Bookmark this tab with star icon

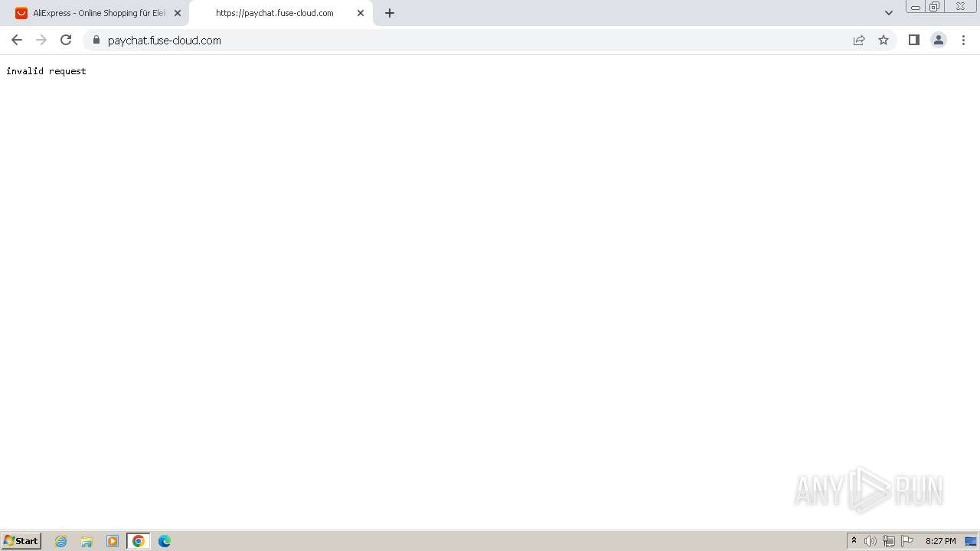coord(884,40)
